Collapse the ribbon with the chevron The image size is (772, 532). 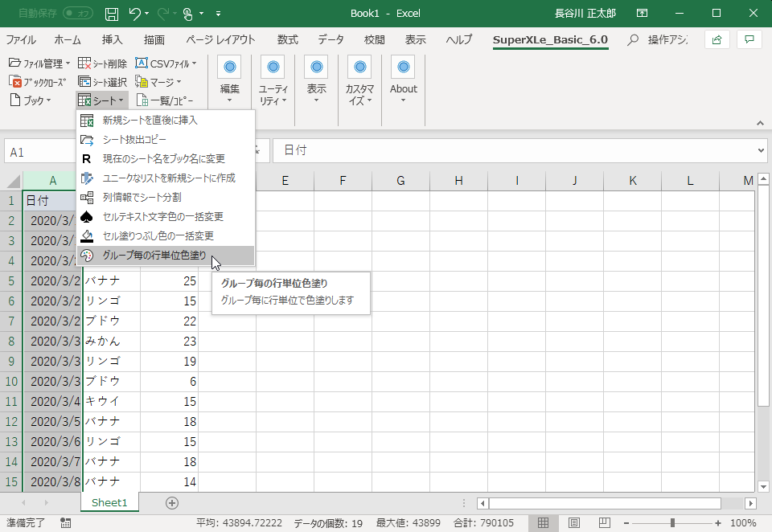click(760, 123)
